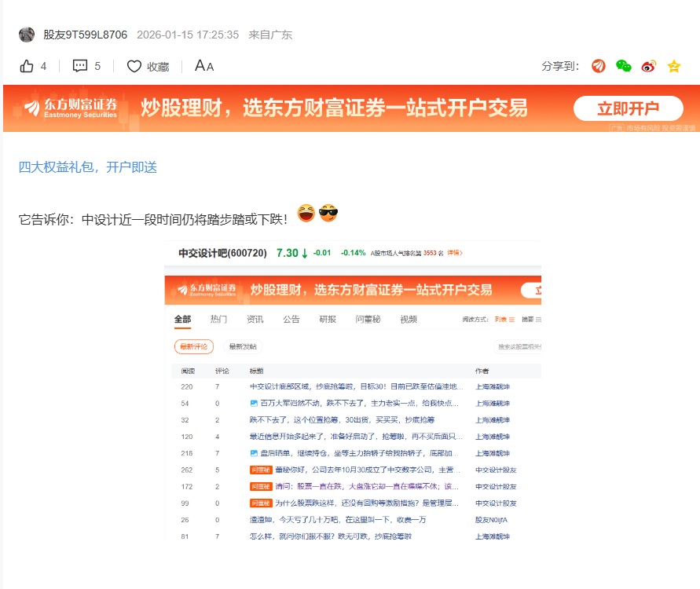Like the post with the thumbs-up icon
Image resolution: width=700 pixels, height=589 pixels.
click(x=27, y=66)
